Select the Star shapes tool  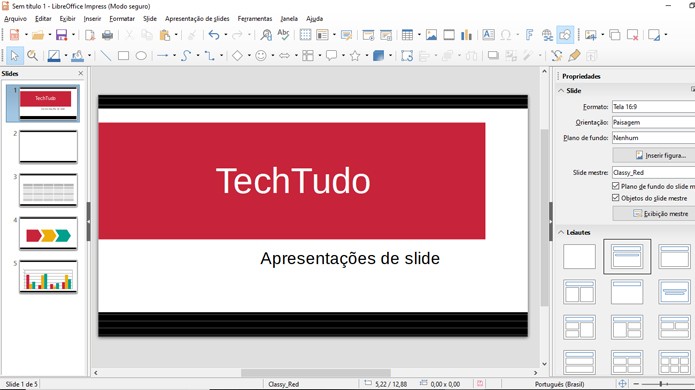355,55
